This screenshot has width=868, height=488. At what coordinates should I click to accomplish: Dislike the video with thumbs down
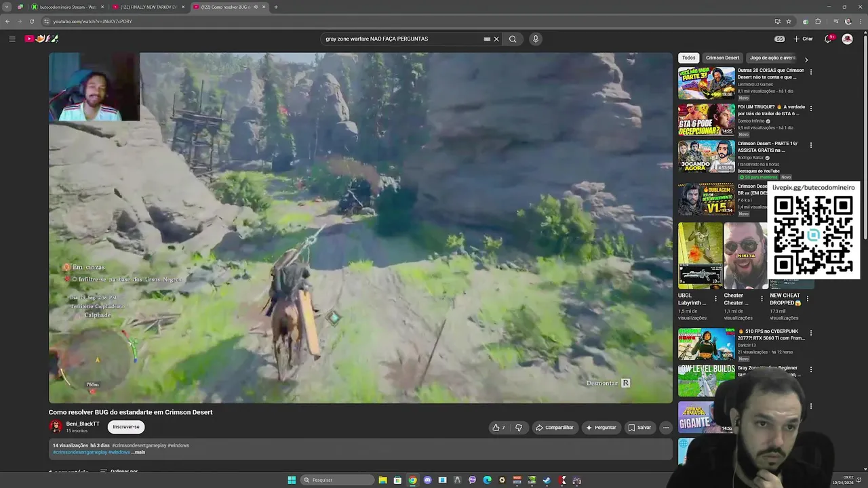click(519, 428)
